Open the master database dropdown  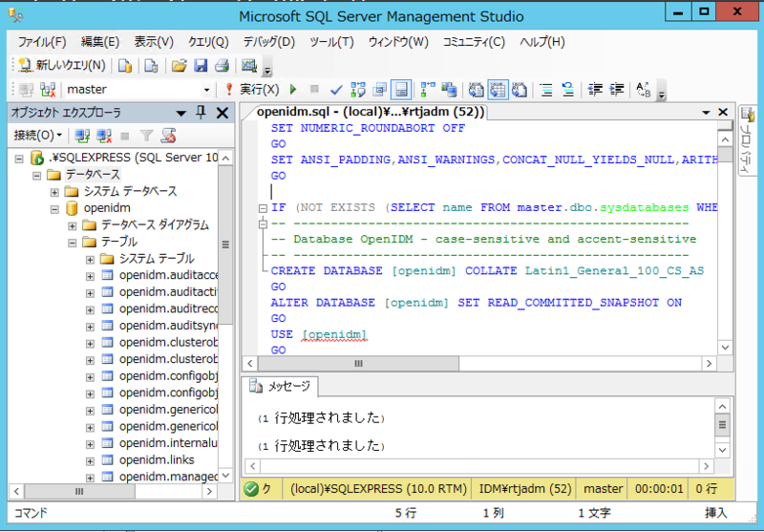pyautogui.click(x=206, y=90)
